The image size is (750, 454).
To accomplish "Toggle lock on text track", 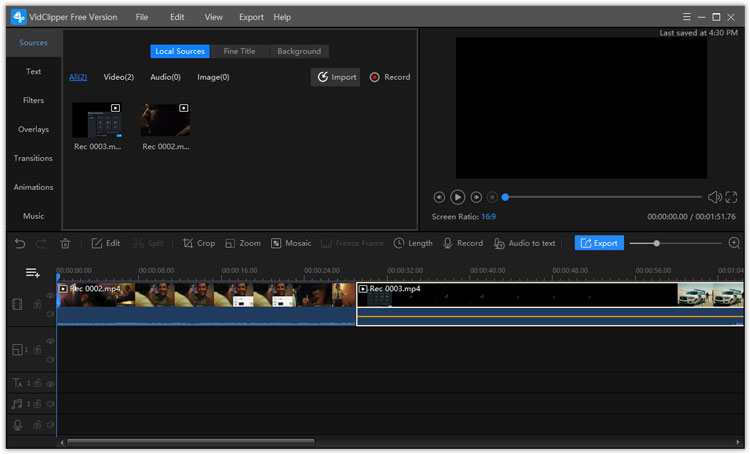I will click(37, 383).
